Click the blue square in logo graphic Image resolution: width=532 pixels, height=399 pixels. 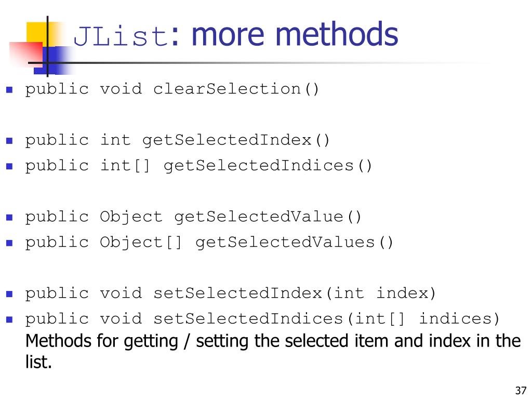(x=52, y=60)
